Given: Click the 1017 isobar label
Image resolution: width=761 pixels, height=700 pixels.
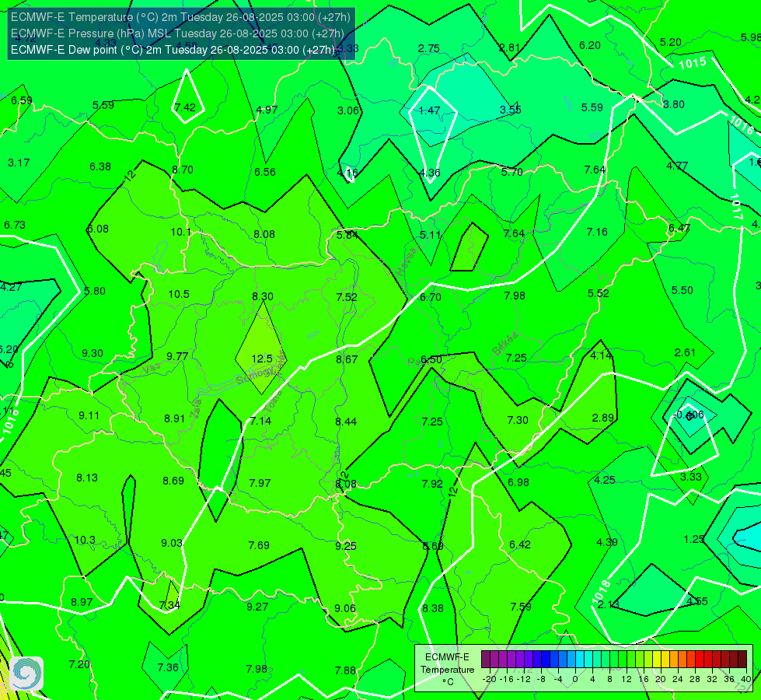Looking at the screenshot, I should coord(736,207).
